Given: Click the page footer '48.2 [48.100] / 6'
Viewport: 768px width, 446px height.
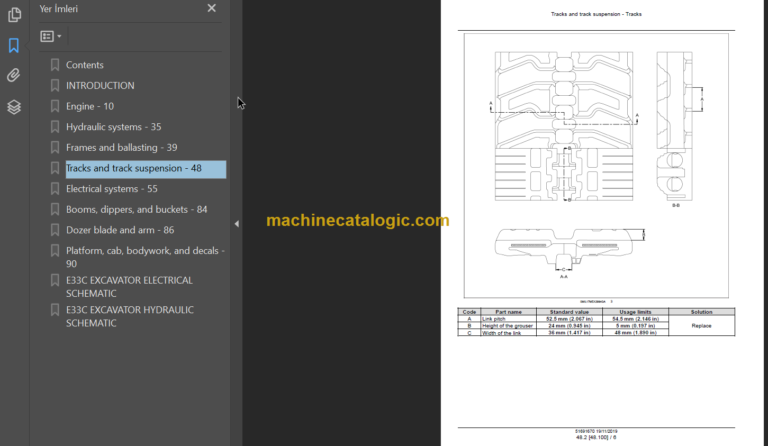Looking at the screenshot, I should coord(596,438).
